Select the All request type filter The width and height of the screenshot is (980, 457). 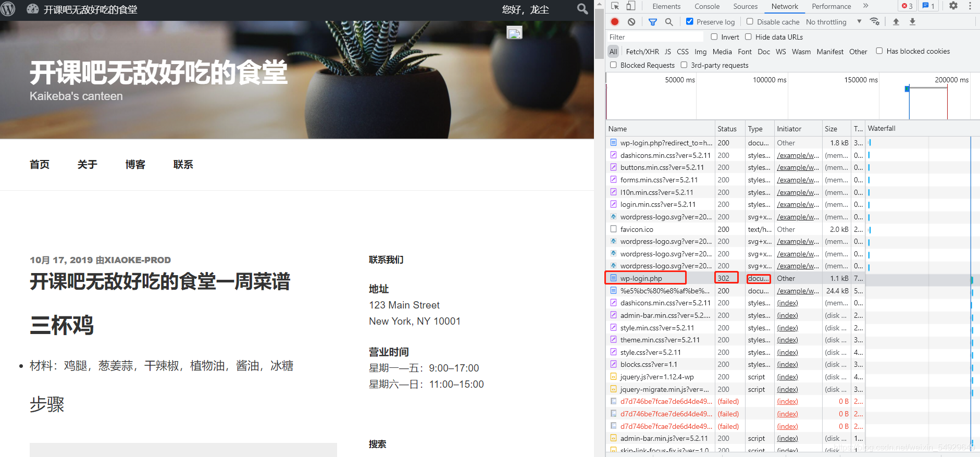pos(613,51)
